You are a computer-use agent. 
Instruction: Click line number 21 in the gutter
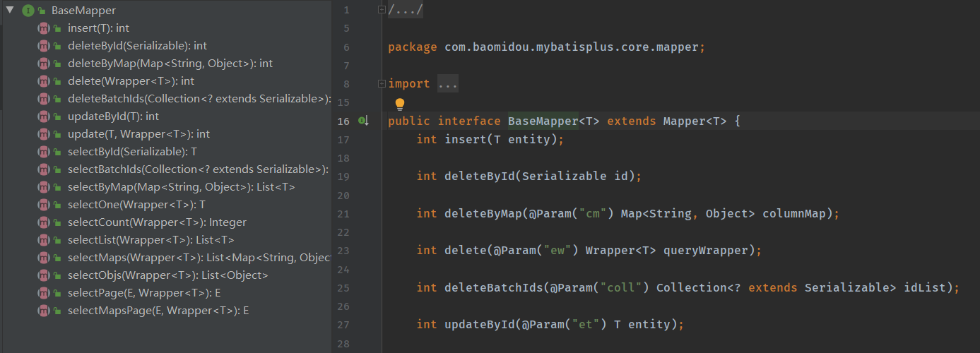[343, 214]
